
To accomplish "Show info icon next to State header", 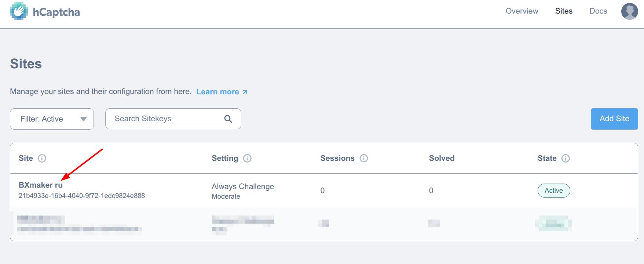I will coord(566,159).
